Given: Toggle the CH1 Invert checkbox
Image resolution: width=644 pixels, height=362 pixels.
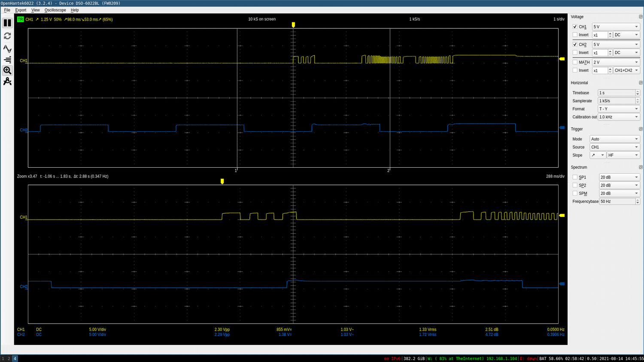Looking at the screenshot, I should (x=575, y=35).
